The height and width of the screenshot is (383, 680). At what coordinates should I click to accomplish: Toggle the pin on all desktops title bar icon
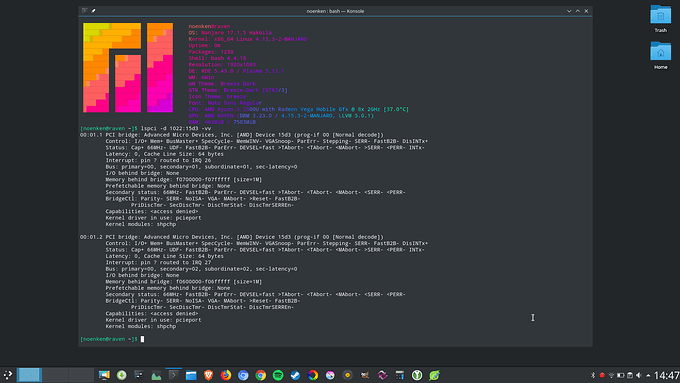[93, 11]
